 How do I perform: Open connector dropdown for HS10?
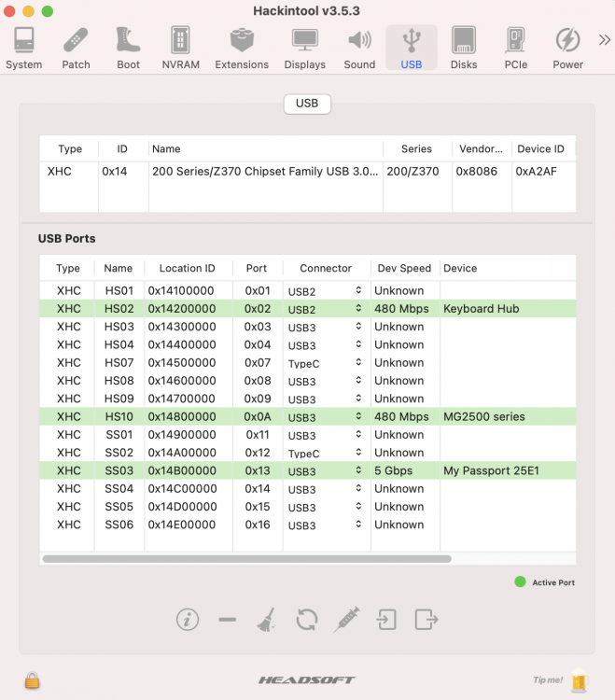click(x=358, y=416)
